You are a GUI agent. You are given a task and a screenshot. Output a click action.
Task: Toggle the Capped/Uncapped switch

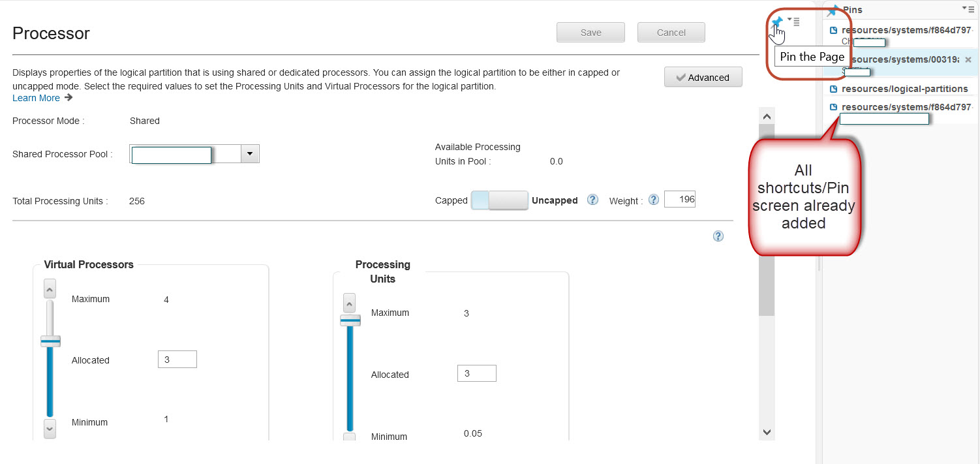499,200
